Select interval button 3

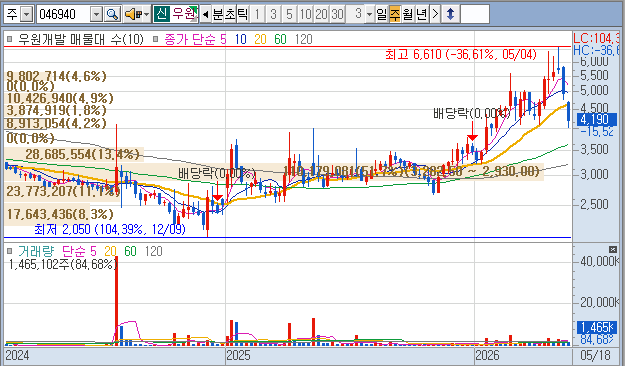pyautogui.click(x=273, y=15)
